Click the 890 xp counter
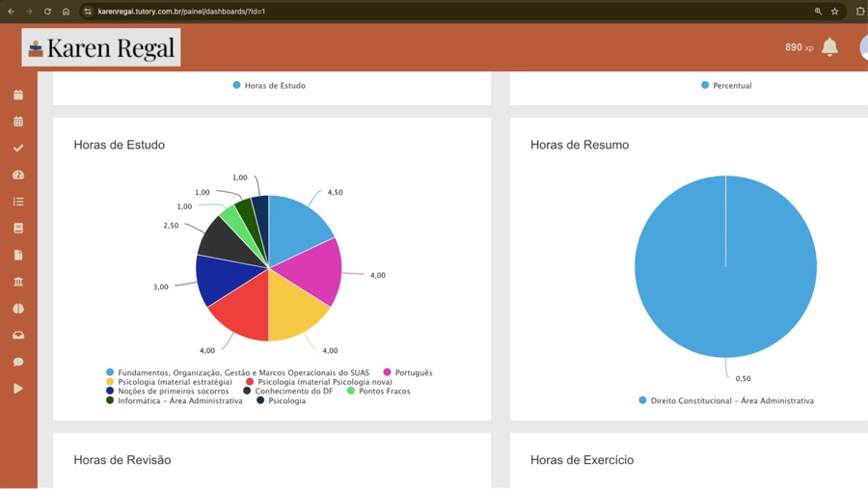Viewport: 868px width, 489px height. (x=799, y=47)
